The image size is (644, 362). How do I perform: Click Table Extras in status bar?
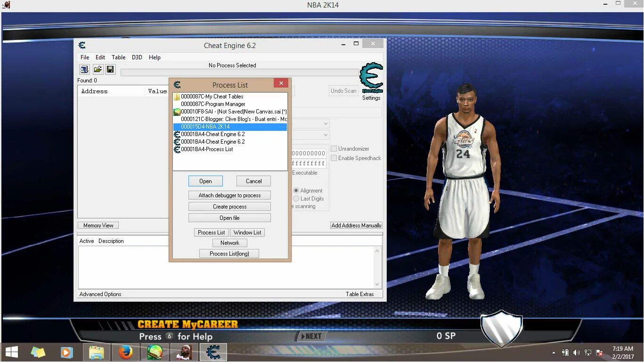(360, 294)
